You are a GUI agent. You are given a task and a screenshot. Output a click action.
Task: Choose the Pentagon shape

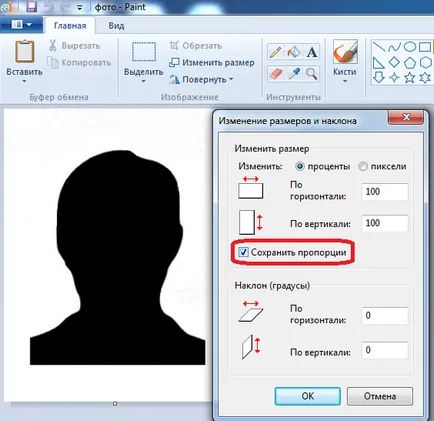coord(410,62)
